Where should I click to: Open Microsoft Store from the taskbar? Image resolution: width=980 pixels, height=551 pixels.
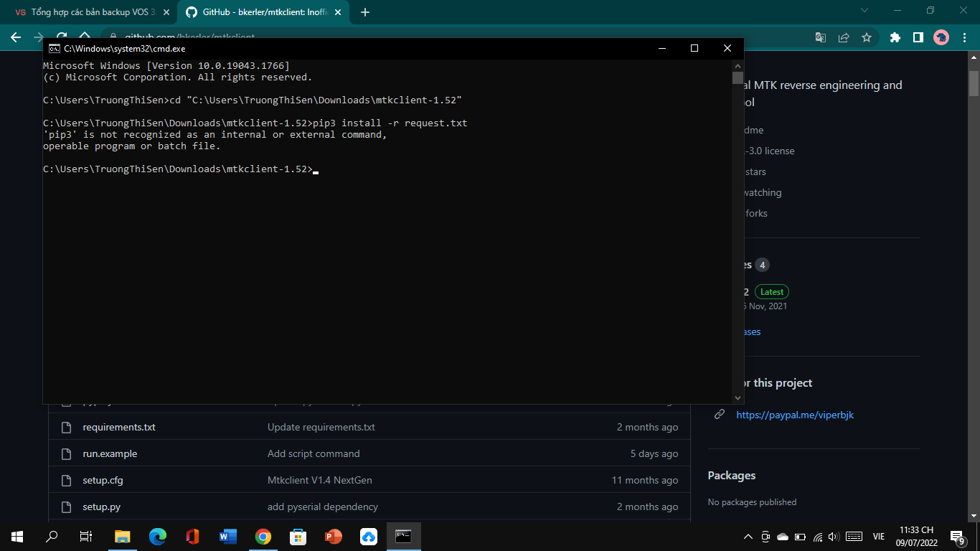coord(298,537)
